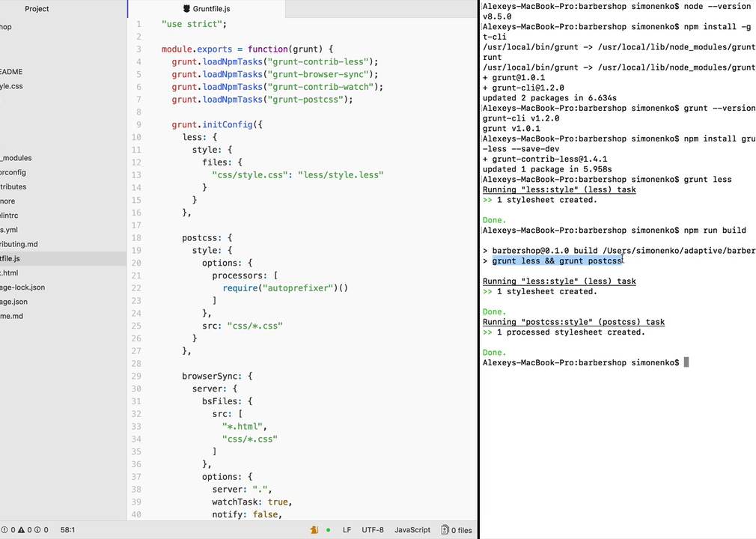Screen dimensions: 756x539
Task: Click line number 18 in the gutter
Action: pos(136,238)
